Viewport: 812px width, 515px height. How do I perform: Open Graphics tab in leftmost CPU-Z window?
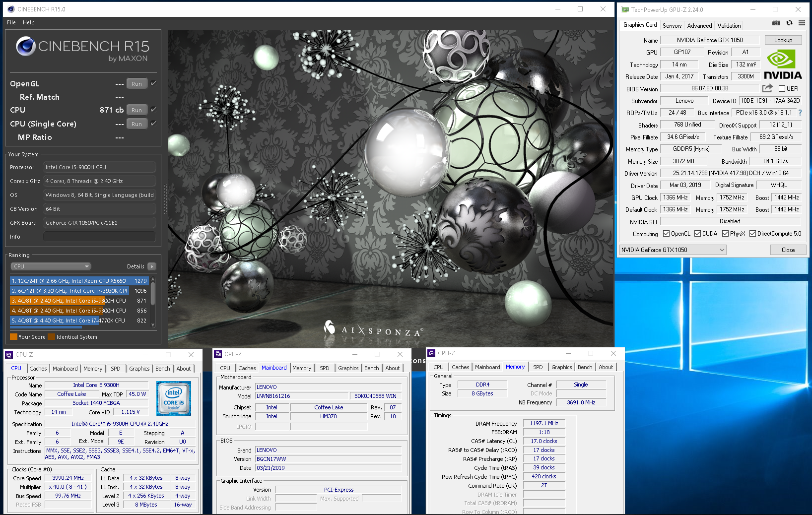139,369
